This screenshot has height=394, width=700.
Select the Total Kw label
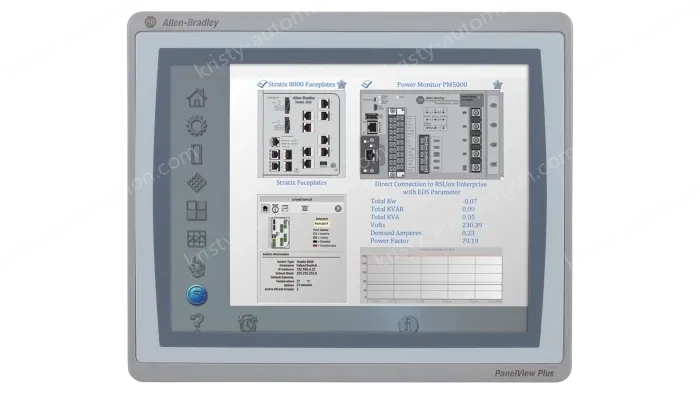383,201
